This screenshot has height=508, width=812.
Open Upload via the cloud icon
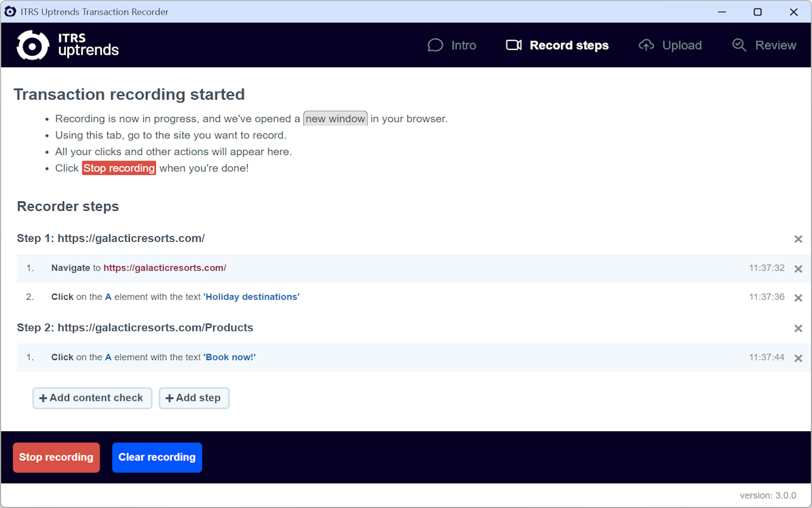tap(646, 45)
